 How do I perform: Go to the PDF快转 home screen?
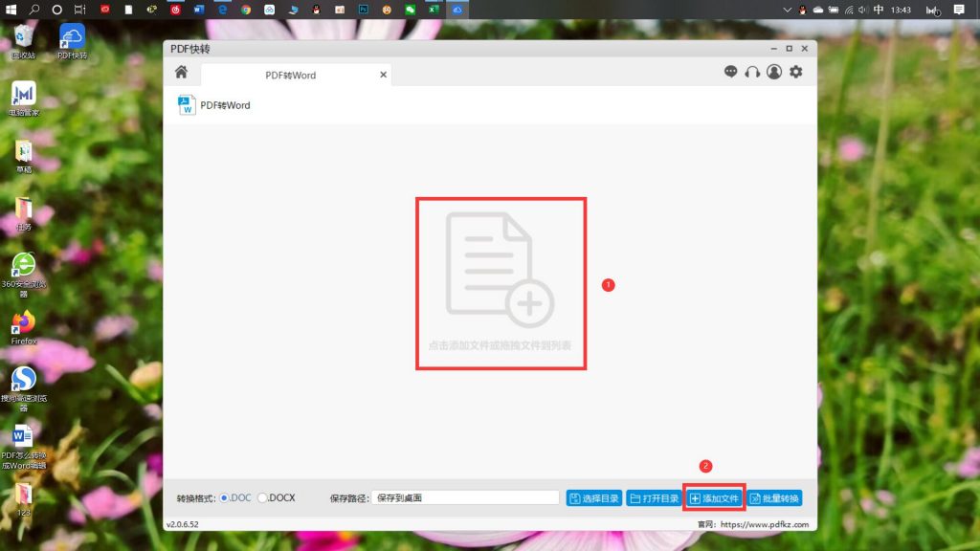(181, 72)
